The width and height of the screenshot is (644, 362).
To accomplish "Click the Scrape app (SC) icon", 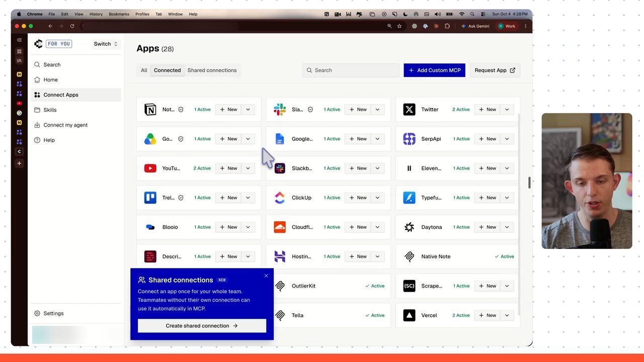I will click(x=409, y=286).
